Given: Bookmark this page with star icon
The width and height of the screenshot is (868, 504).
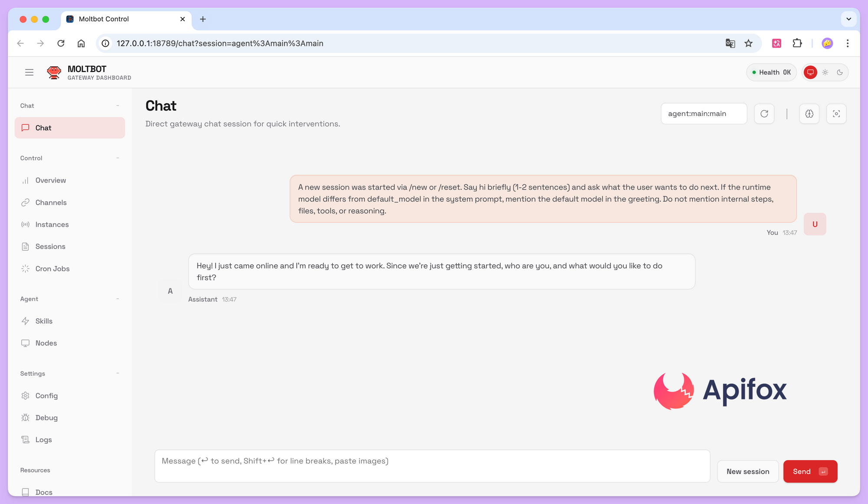Looking at the screenshot, I should tap(749, 43).
